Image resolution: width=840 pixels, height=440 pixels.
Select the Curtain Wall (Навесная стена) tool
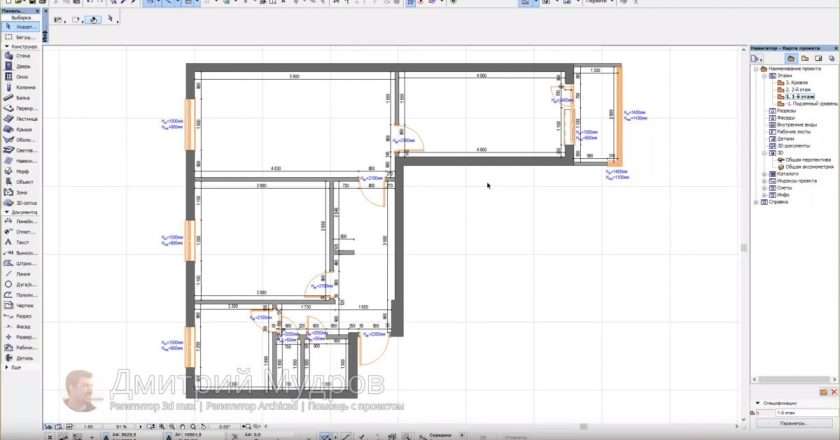pos(20,161)
